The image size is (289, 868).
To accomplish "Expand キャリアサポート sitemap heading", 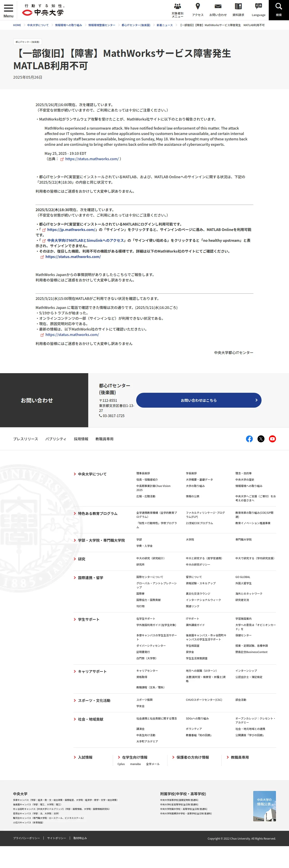I will 92,672.
